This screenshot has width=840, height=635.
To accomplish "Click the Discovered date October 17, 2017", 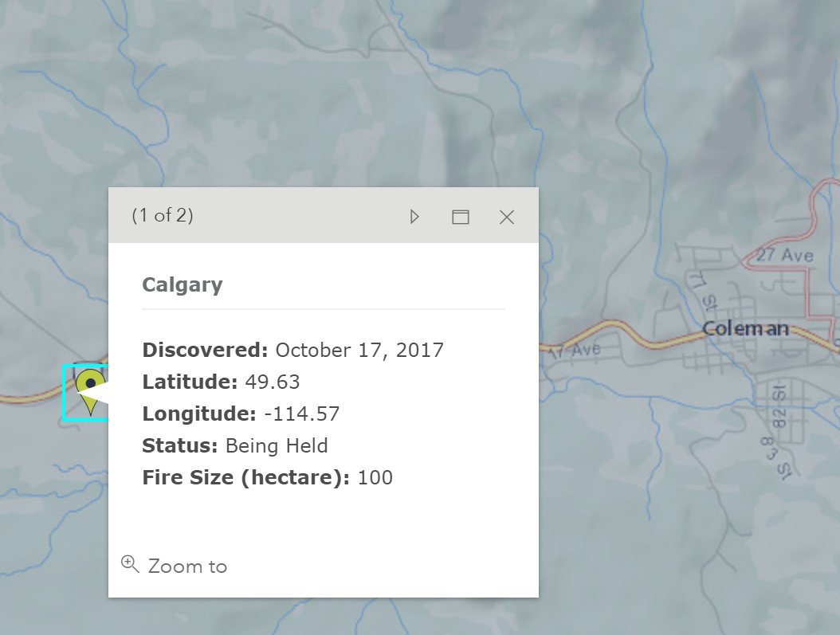I will click(x=359, y=350).
